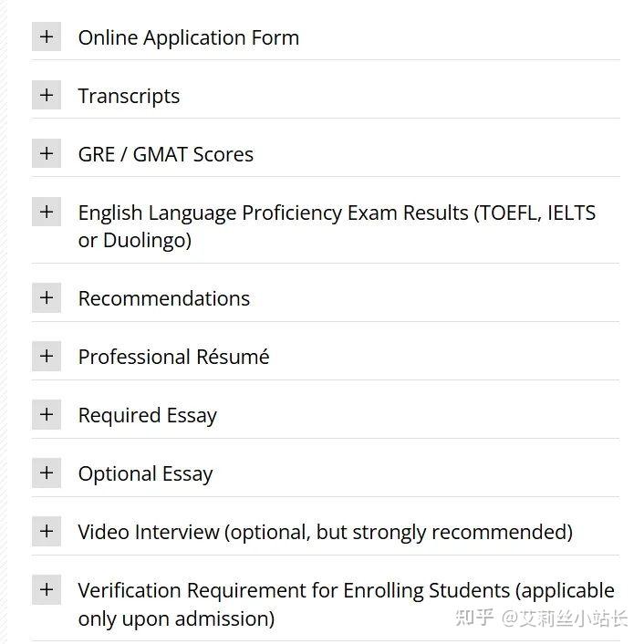Click the plus icon beside Professional Résumé
644x644 pixels.
pyautogui.click(x=47, y=357)
